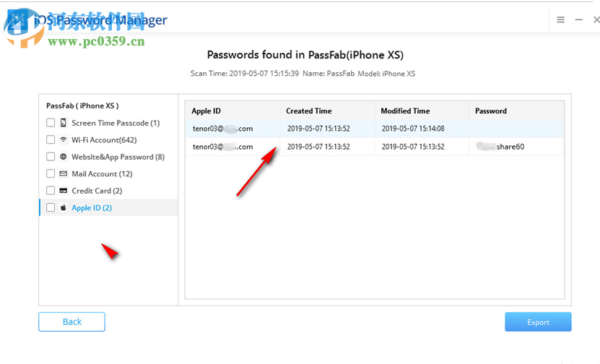Image resolution: width=600 pixels, height=364 pixels.
Task: Click created time in first row
Action: (318, 129)
